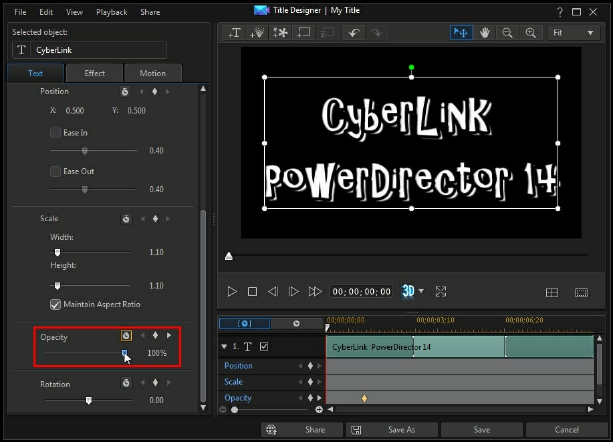Open the 3D mode dropdown arrow
The height and width of the screenshot is (442, 613).
pyautogui.click(x=422, y=291)
